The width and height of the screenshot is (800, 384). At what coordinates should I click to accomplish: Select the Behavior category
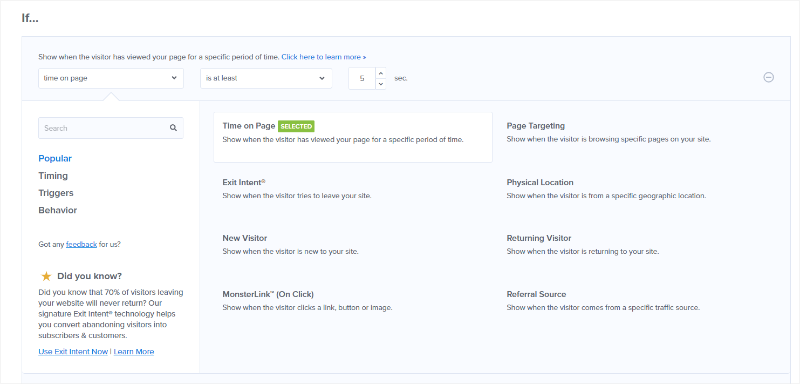pos(58,211)
